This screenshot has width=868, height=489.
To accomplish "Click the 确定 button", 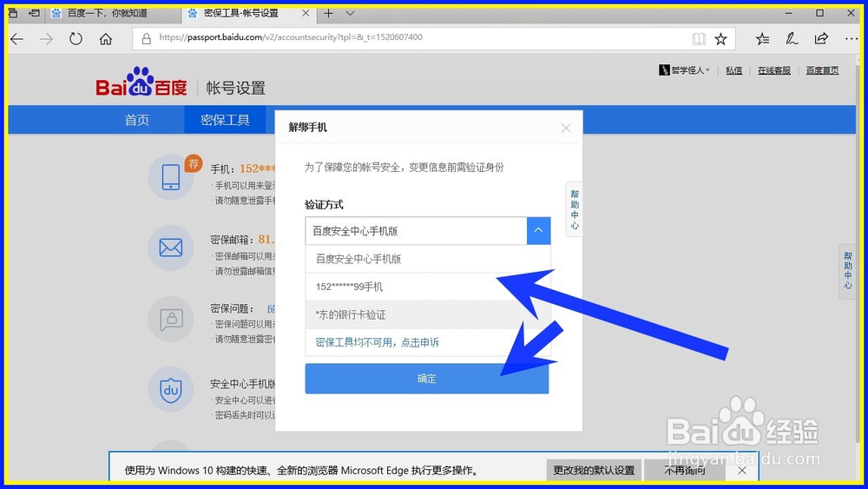I will click(x=427, y=379).
